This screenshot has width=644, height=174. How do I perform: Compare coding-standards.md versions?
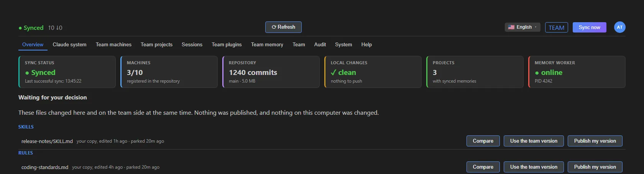[x=483, y=167]
